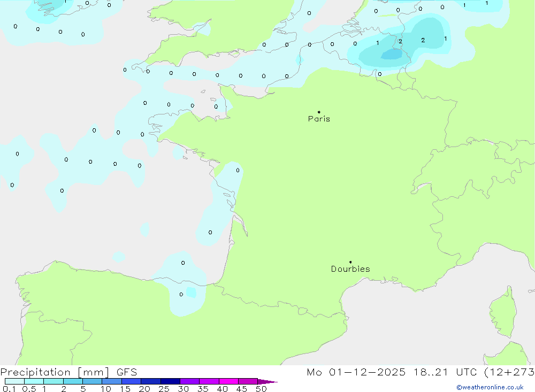The width and height of the screenshot is (535, 392).
Task: Select the 15–20 mm legend swatch
Action: click(132, 381)
